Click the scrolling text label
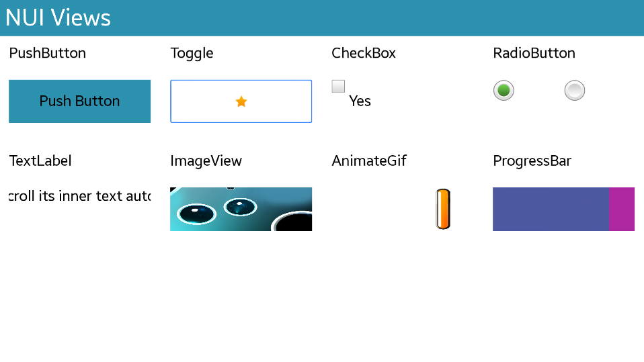The width and height of the screenshot is (644, 362). click(x=79, y=196)
